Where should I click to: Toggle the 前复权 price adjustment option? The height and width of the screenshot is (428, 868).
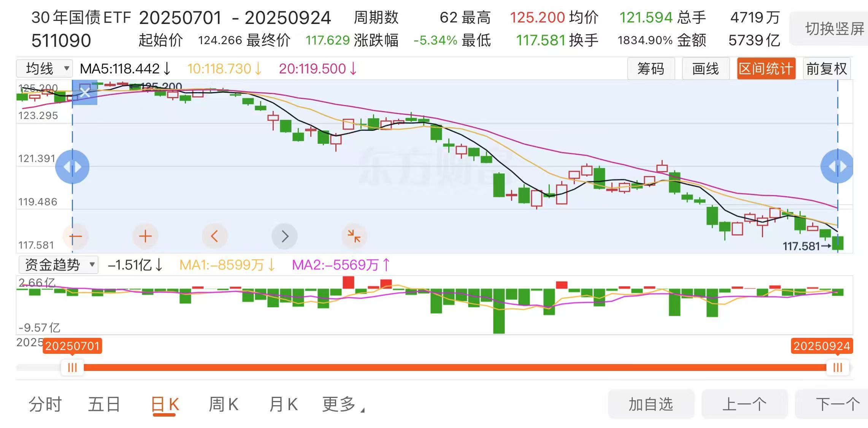coord(826,69)
